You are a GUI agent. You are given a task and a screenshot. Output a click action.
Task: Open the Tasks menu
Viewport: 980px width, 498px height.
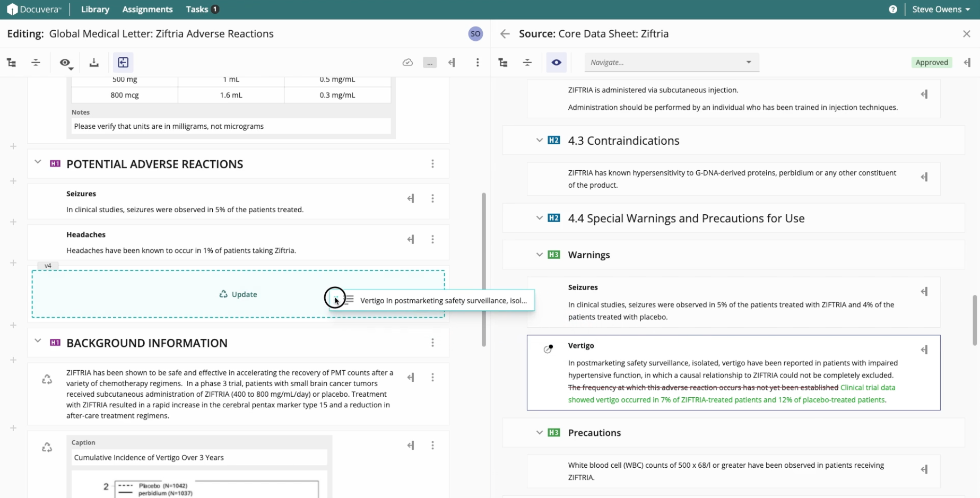202,10
